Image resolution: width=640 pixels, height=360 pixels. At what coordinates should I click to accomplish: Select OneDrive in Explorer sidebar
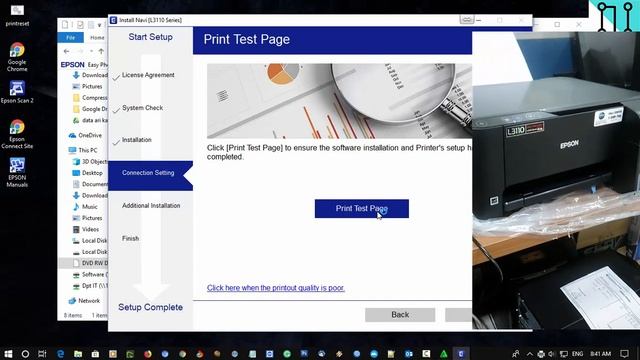[86, 136]
